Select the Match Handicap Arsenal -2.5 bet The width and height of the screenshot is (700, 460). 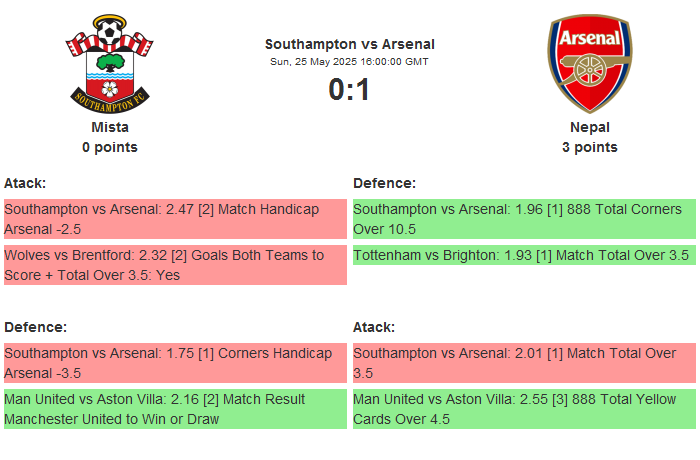175,219
